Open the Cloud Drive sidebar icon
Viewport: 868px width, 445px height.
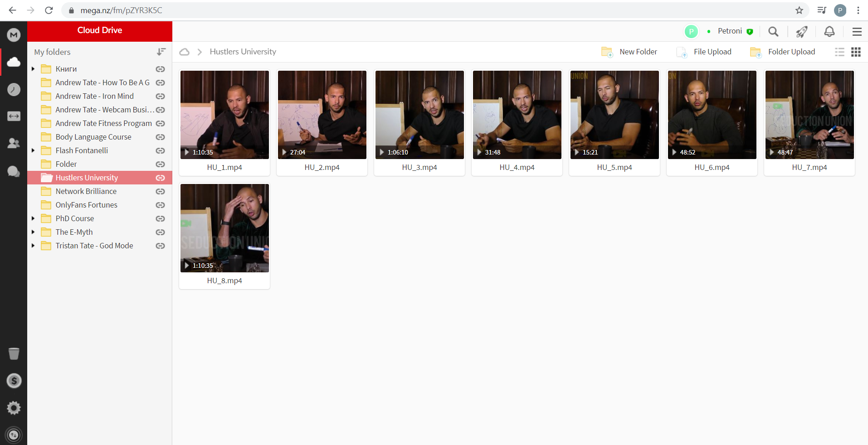pyautogui.click(x=14, y=62)
